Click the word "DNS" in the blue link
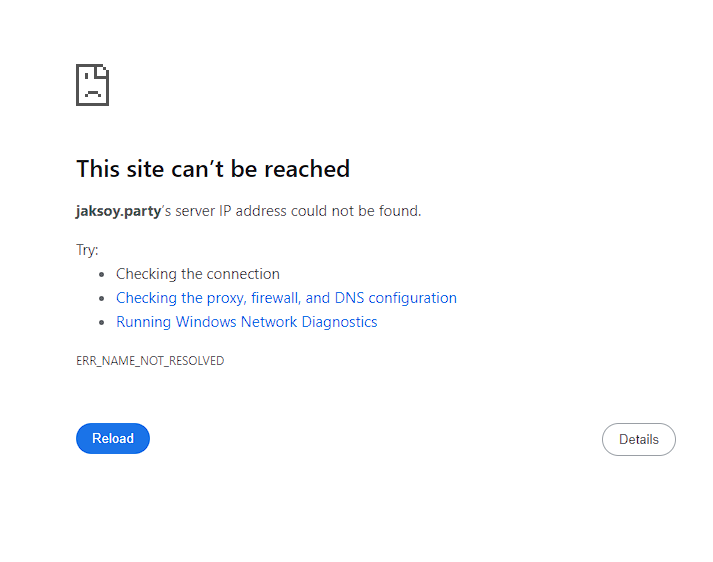Viewport: 713px width, 562px height. click(351, 298)
